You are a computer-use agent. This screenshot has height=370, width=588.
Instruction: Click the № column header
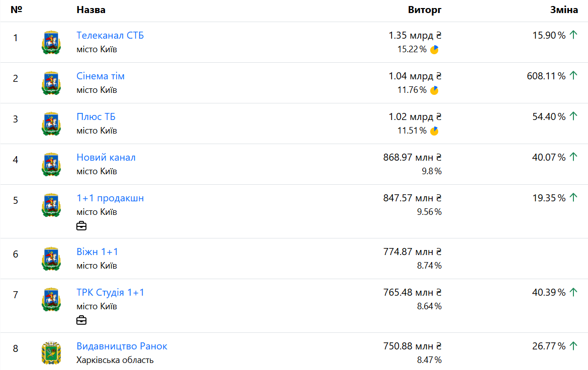click(x=17, y=10)
